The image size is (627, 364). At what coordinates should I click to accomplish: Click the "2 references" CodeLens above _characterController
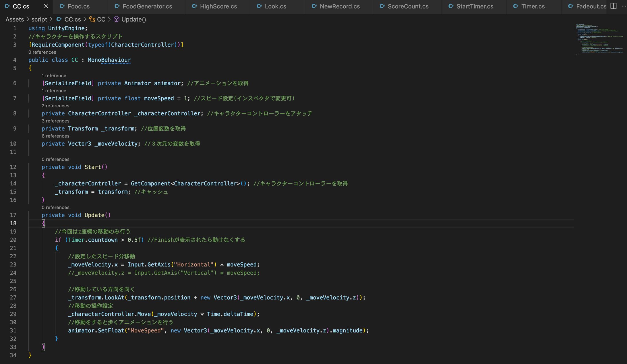[55, 106]
